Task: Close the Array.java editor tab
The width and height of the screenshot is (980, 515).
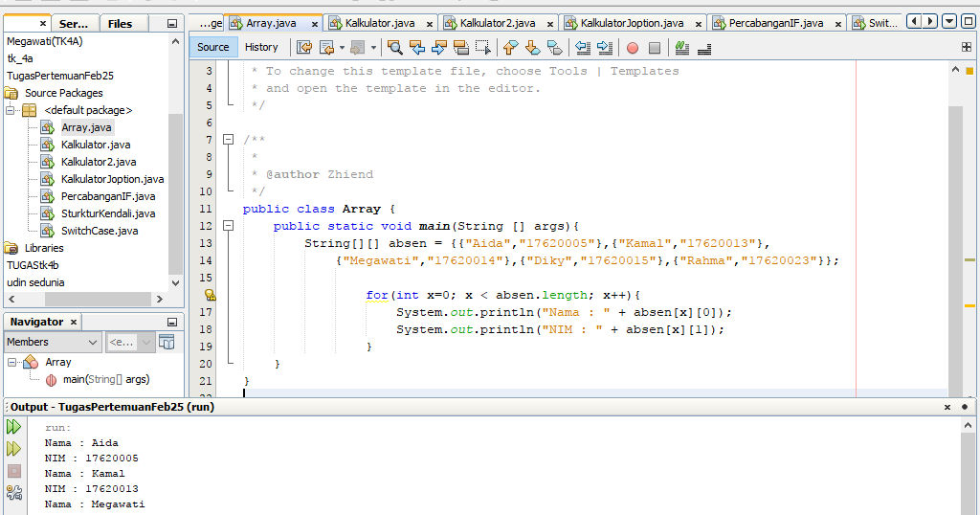Action: click(314, 24)
